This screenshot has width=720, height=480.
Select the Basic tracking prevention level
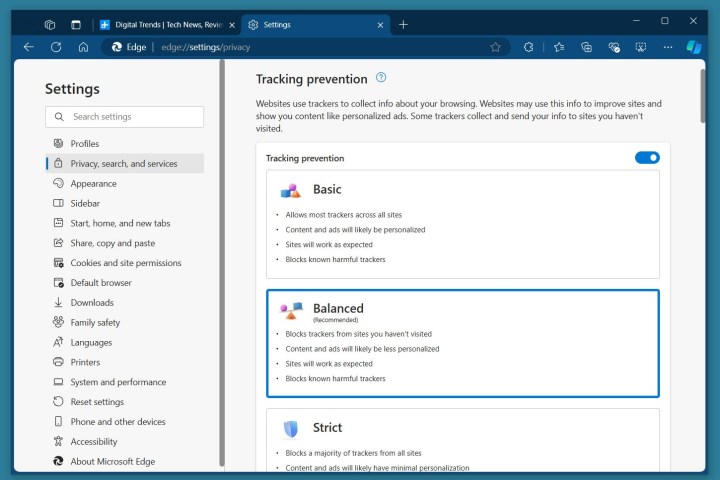462,223
